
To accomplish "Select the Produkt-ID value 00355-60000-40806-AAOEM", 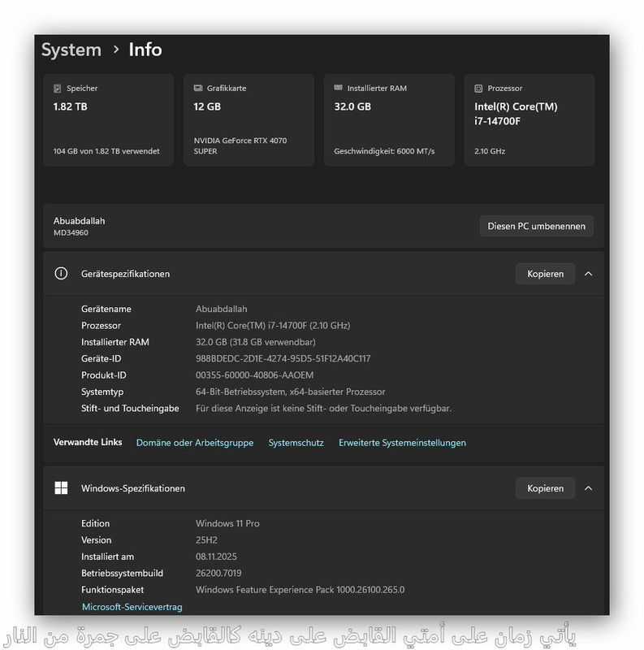I will (254, 375).
